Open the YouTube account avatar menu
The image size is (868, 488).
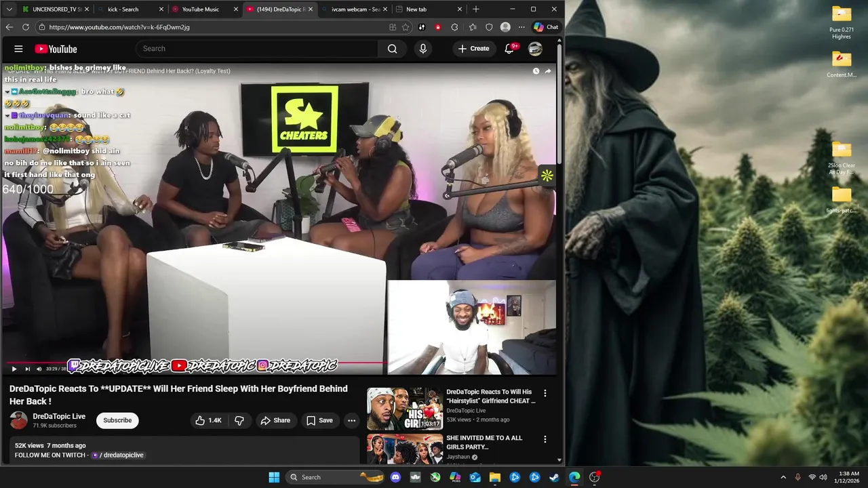[x=535, y=49]
